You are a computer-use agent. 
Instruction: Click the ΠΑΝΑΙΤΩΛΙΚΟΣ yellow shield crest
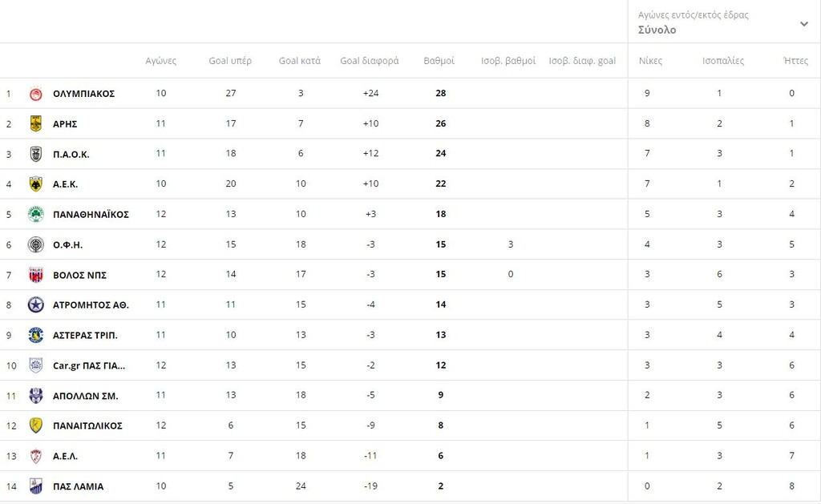tap(35, 425)
